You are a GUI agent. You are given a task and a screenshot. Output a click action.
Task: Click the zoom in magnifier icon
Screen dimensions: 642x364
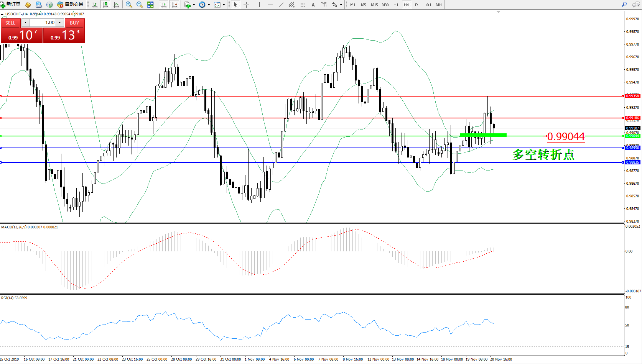(x=129, y=5)
